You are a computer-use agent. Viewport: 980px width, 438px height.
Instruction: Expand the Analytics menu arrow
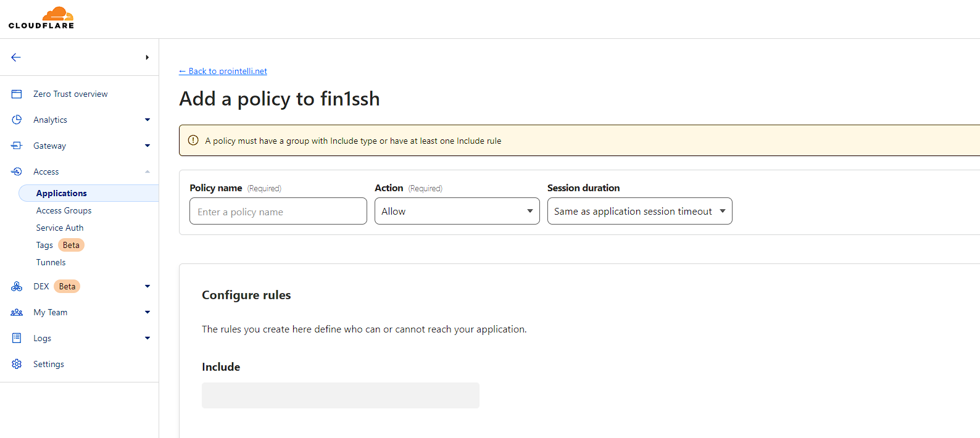coord(147,120)
